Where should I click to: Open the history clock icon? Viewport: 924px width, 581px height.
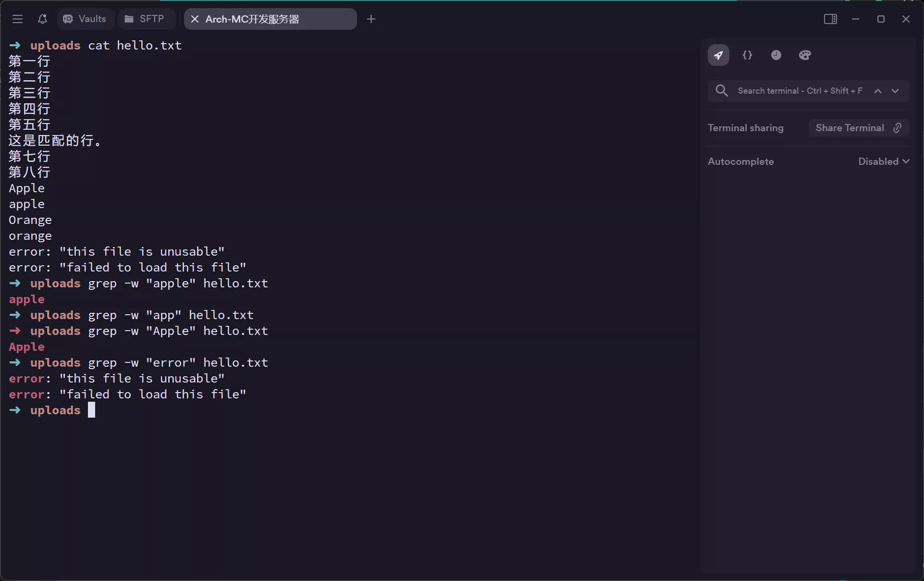pyautogui.click(x=776, y=55)
